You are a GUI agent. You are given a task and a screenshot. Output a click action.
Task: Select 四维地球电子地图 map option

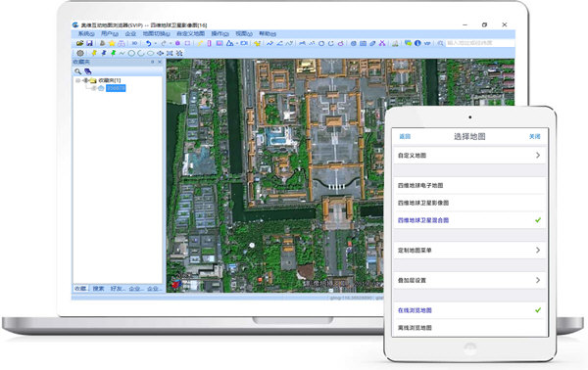(468, 185)
